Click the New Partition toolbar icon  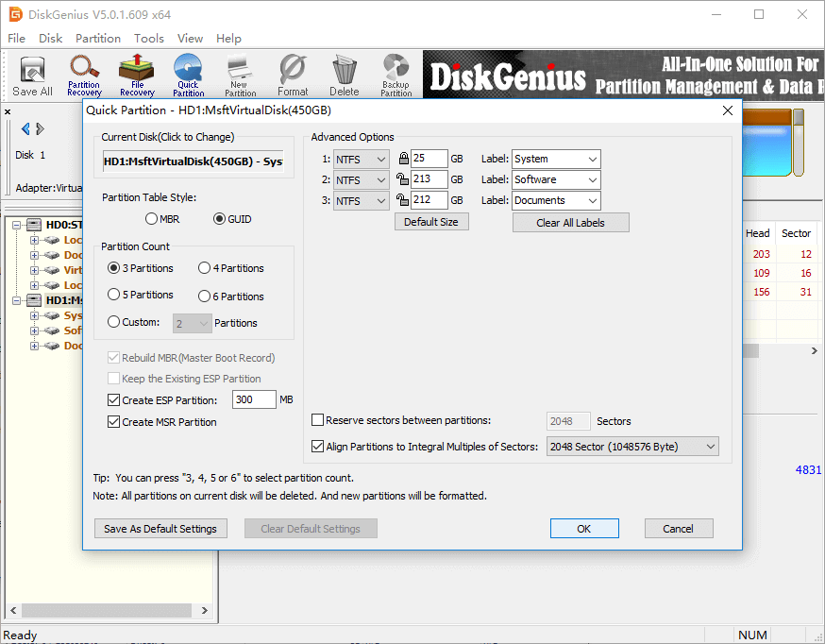pos(240,76)
